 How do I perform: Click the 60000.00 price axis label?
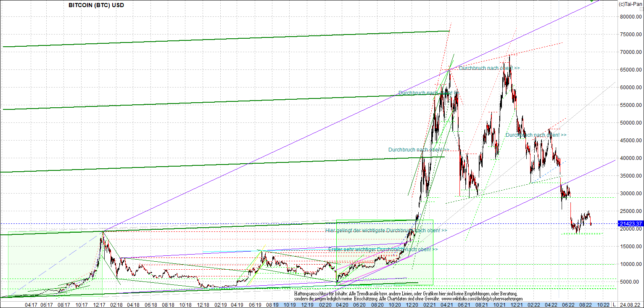(631, 88)
